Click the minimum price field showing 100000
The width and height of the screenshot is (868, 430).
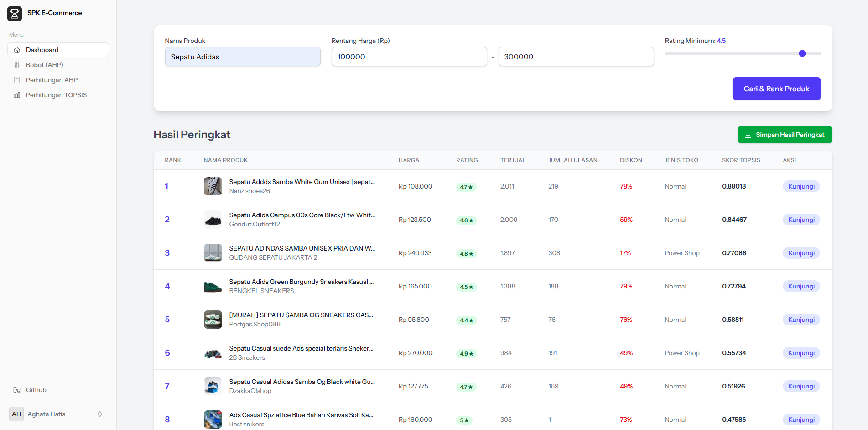409,57
